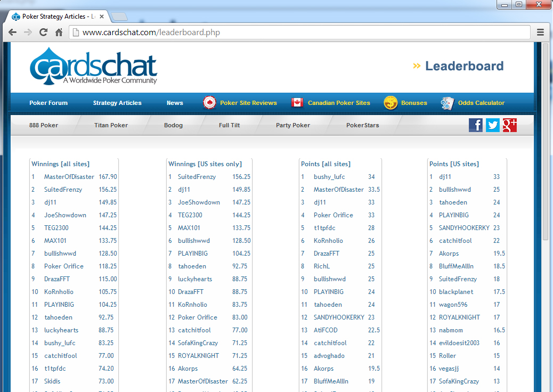
Task: Click Poker Orifice in Winnings all sites
Action: coord(64,266)
